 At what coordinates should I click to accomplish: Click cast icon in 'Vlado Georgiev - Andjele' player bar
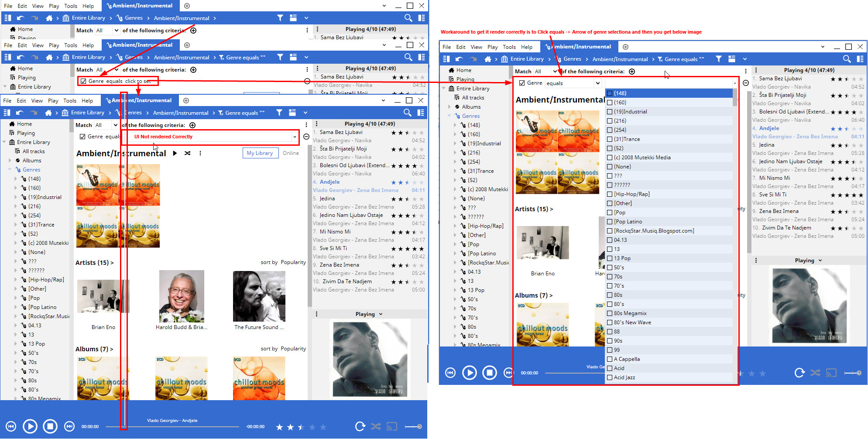click(x=391, y=426)
